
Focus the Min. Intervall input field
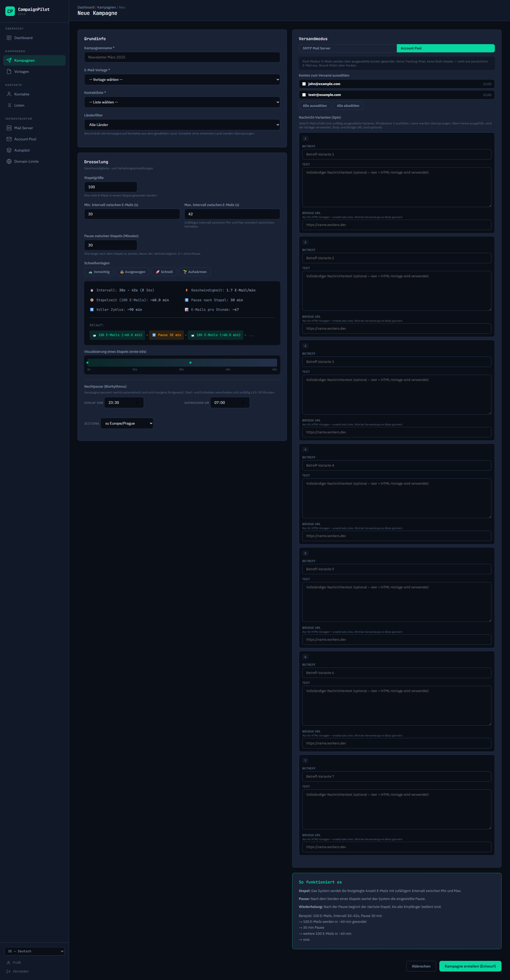[132, 214]
